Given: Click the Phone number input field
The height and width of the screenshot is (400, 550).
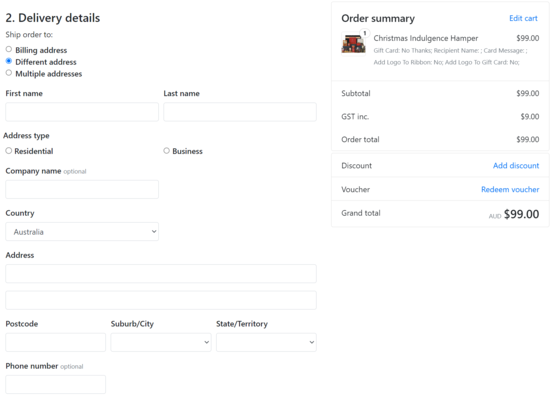Looking at the screenshot, I should click(x=55, y=384).
